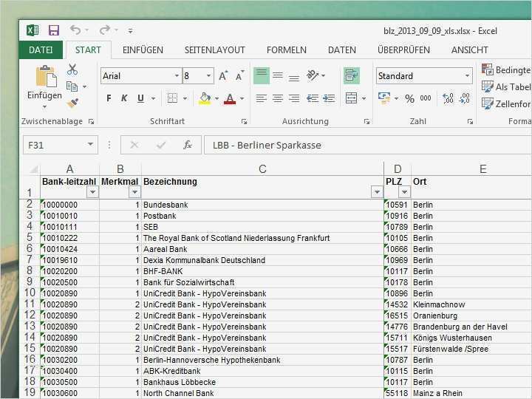
Task: Open the Merkmal filter dropdown
Action: (134, 192)
